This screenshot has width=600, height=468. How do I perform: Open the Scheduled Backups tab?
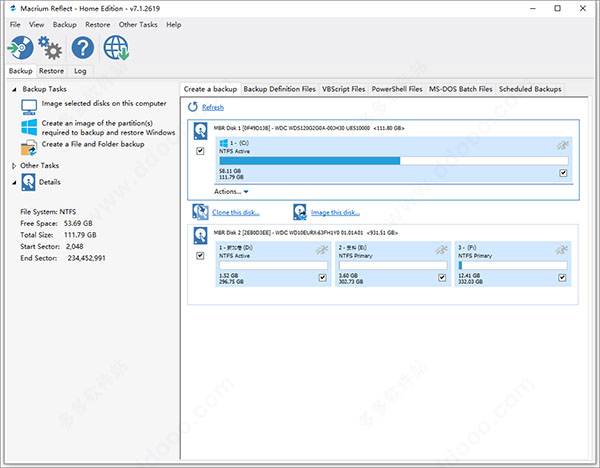[x=530, y=89]
